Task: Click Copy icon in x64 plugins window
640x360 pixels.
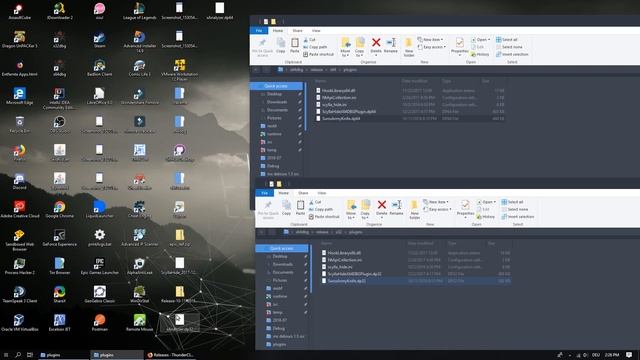Action: [x=281, y=45]
